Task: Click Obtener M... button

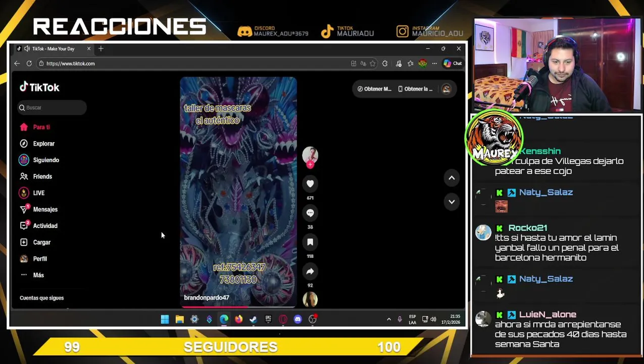Action: click(374, 89)
